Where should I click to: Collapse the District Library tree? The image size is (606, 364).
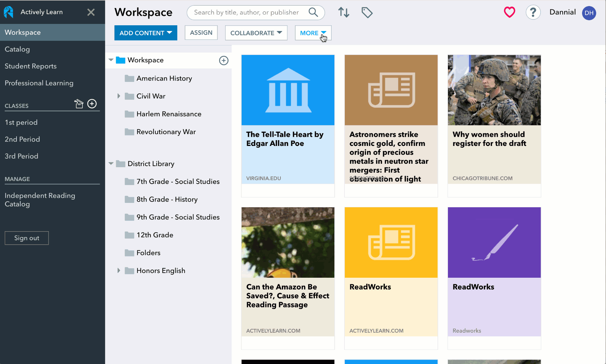pos(111,163)
